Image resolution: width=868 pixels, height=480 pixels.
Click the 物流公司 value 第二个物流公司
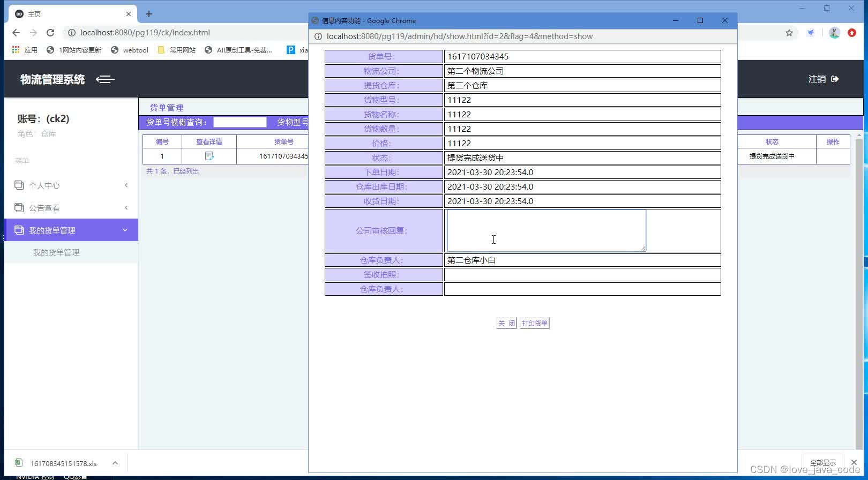coord(582,71)
